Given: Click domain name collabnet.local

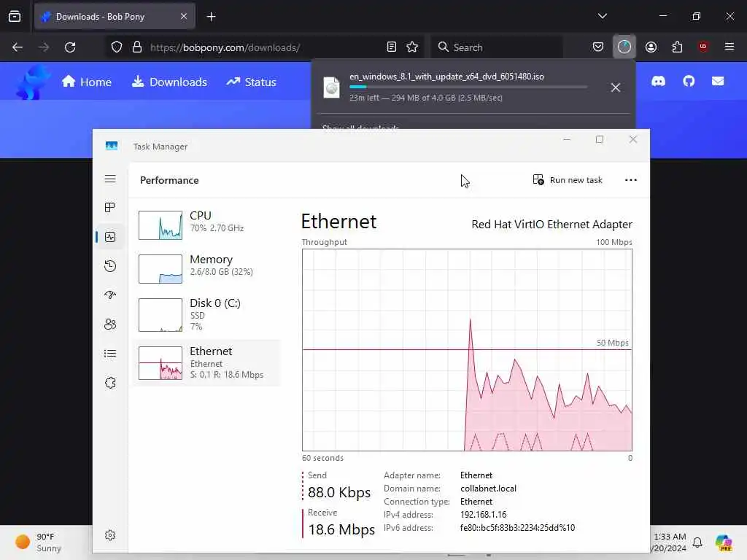Looking at the screenshot, I should (488, 489).
